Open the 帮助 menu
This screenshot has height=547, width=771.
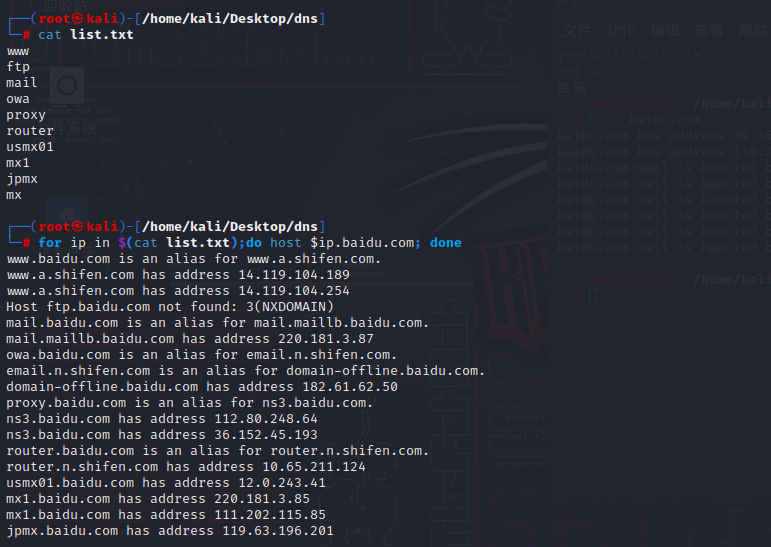point(752,31)
